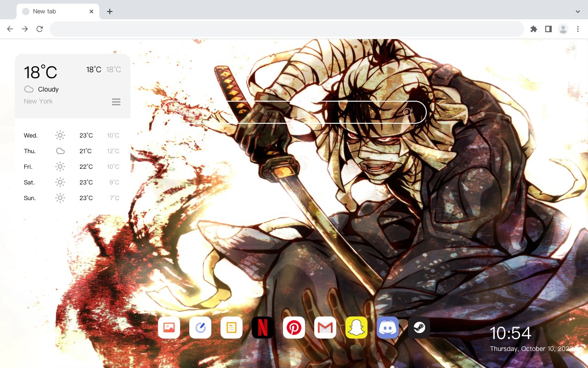This screenshot has width=588, height=368.
Task: Select the Sun. forecast row label
Action: pos(30,198)
